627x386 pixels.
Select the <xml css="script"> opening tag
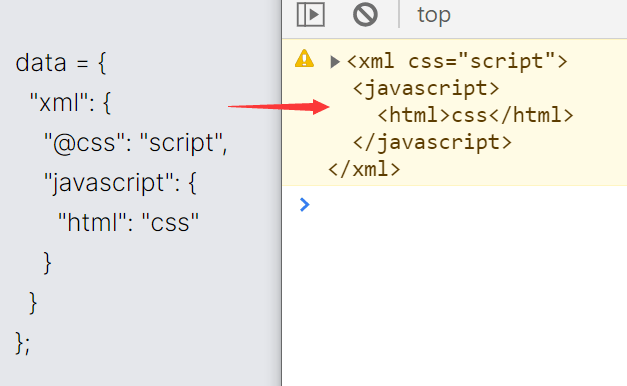[457, 62]
